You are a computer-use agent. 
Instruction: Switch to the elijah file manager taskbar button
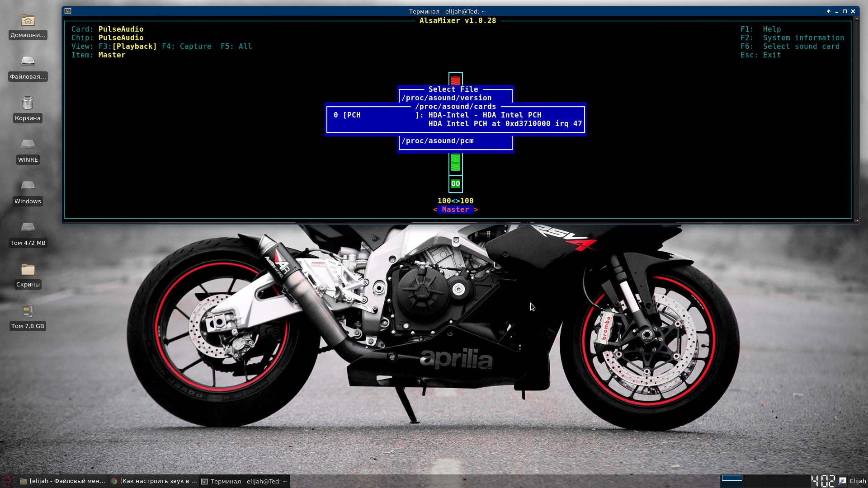pos(63,481)
